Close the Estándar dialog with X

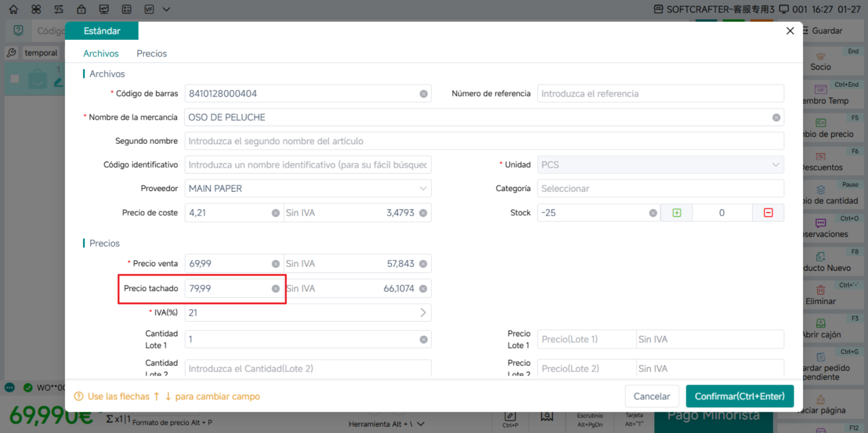click(790, 31)
